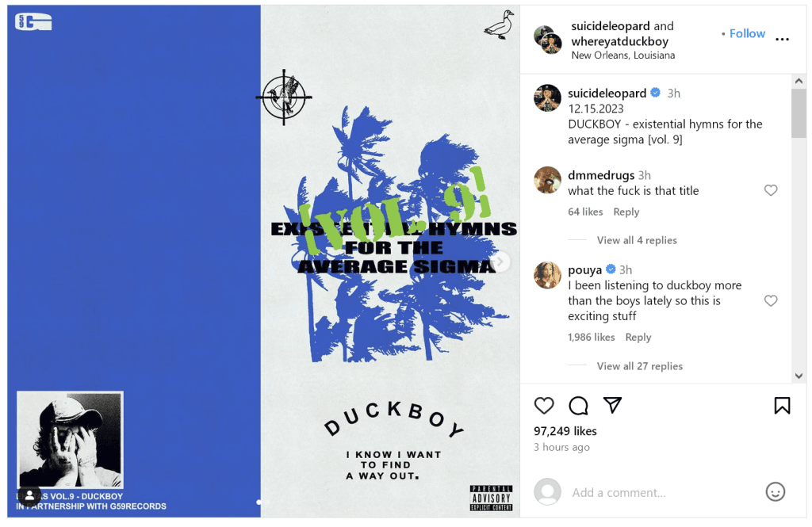This screenshot has height=527, width=812.
Task: Open comment bubble icon under post
Action: click(578, 406)
